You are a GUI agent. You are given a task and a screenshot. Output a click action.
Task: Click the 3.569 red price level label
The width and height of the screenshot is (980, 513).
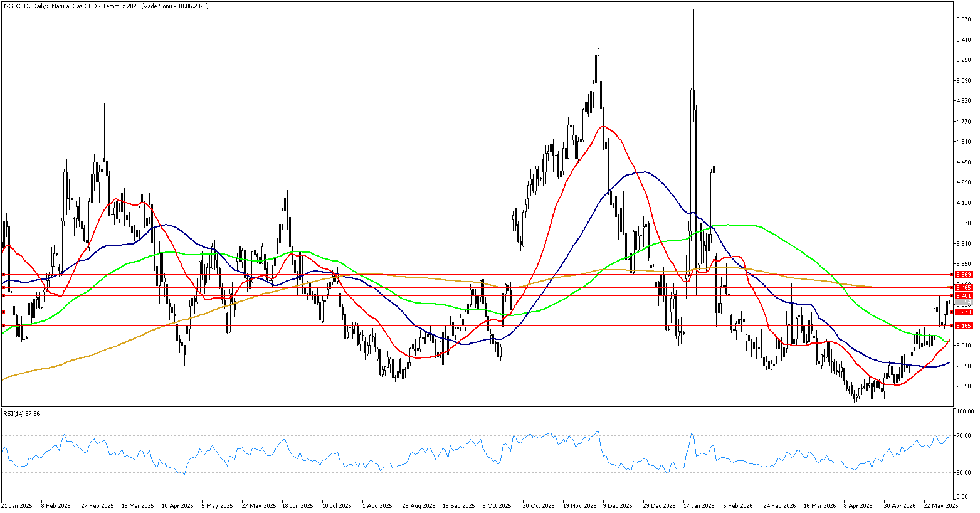tap(964, 275)
